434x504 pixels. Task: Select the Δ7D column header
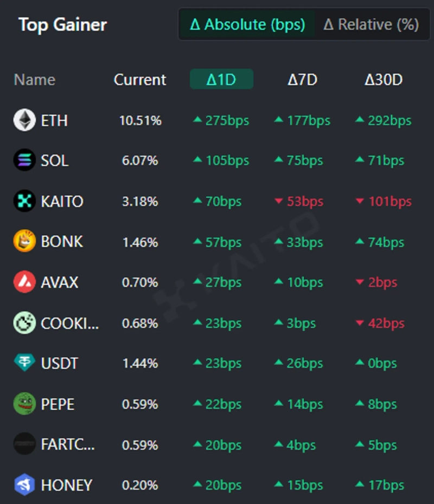[x=302, y=80]
